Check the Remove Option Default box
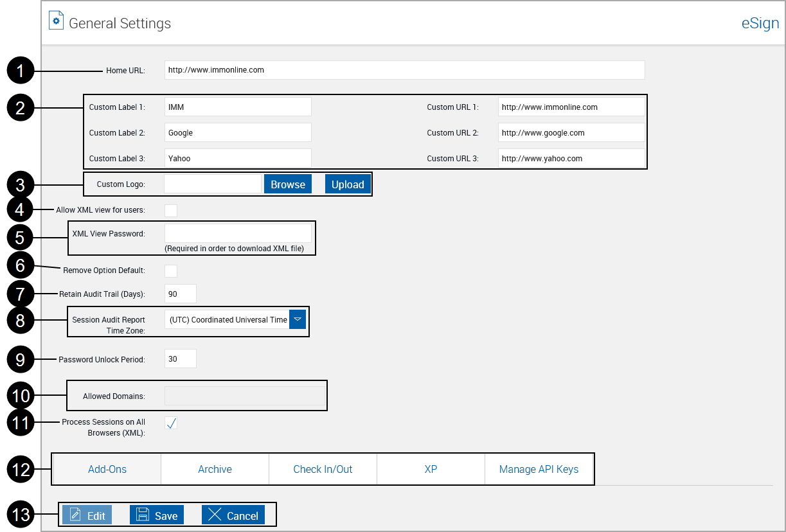 pos(171,270)
